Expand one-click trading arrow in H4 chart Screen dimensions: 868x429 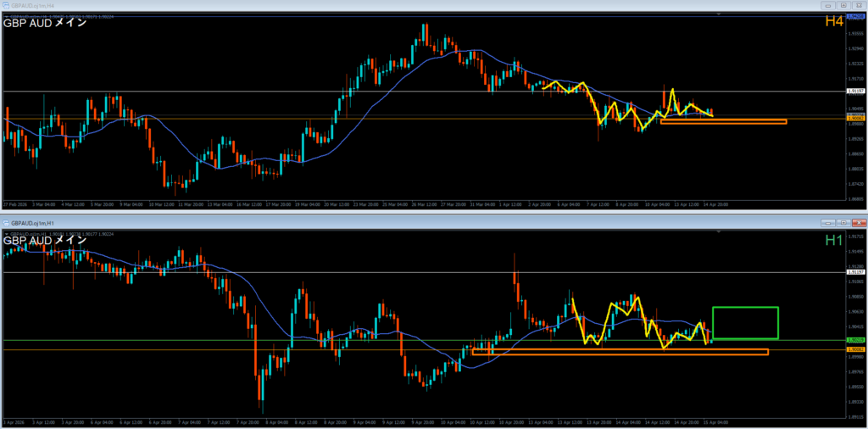6,15
